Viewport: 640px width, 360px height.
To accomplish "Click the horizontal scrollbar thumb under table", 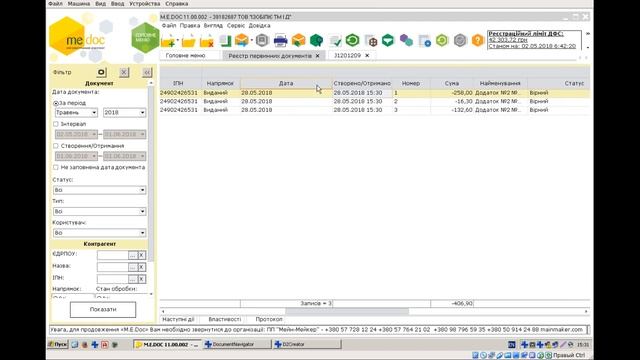I will click(x=347, y=311).
